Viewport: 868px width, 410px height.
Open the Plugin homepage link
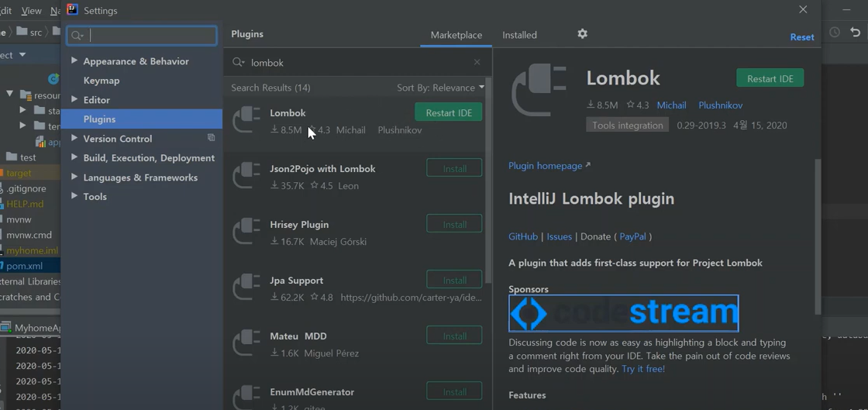point(549,165)
